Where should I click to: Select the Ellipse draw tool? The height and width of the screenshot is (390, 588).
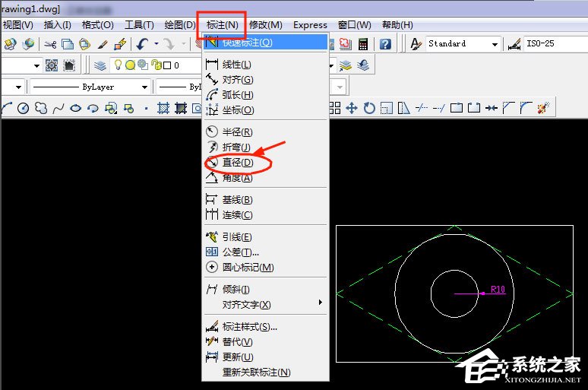[76, 108]
